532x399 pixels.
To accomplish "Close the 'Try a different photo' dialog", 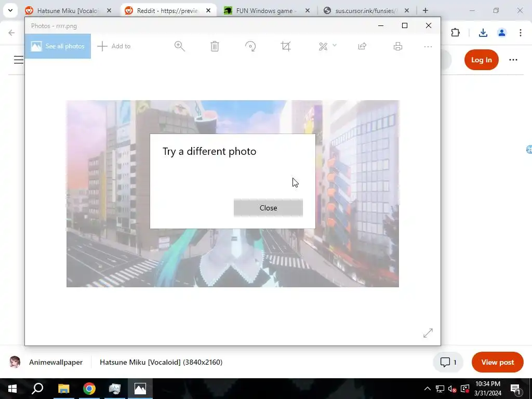I will pyautogui.click(x=268, y=208).
